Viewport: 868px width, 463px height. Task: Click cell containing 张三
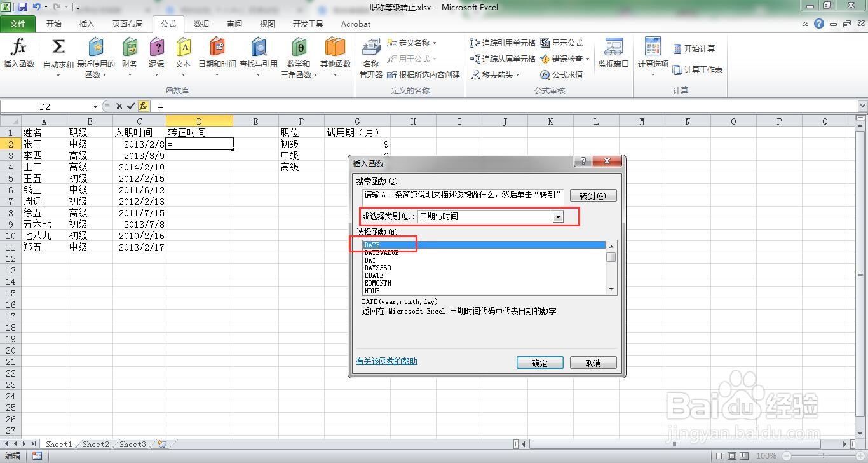[x=44, y=144]
